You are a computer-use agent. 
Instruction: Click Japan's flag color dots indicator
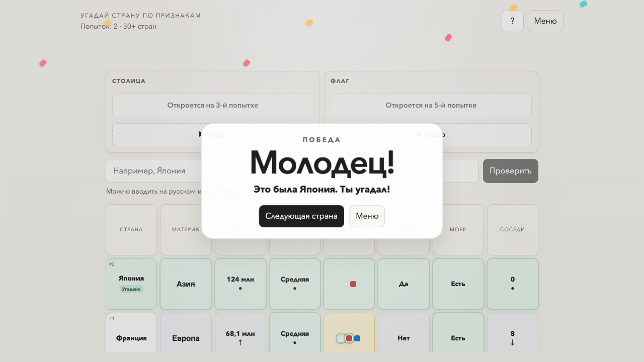[349, 284]
